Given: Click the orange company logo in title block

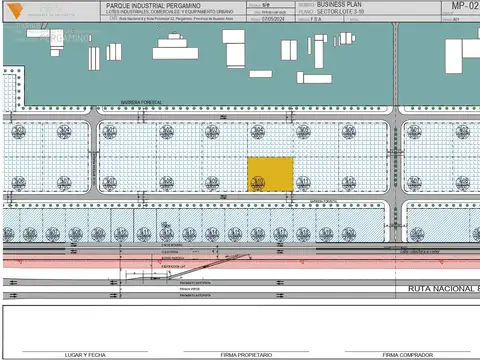Looking at the screenshot, I should click(x=15, y=11).
